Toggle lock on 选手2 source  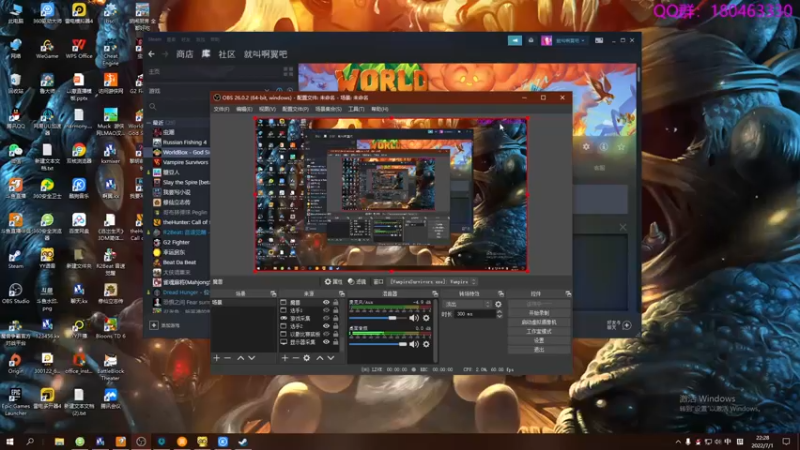click(335, 326)
